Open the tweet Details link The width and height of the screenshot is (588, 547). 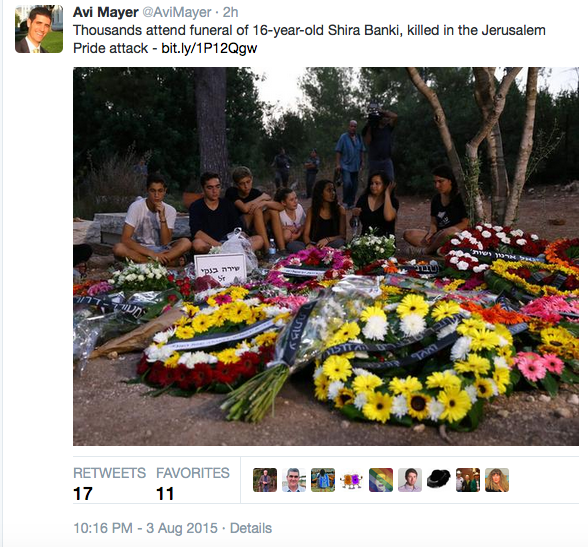pos(251,528)
